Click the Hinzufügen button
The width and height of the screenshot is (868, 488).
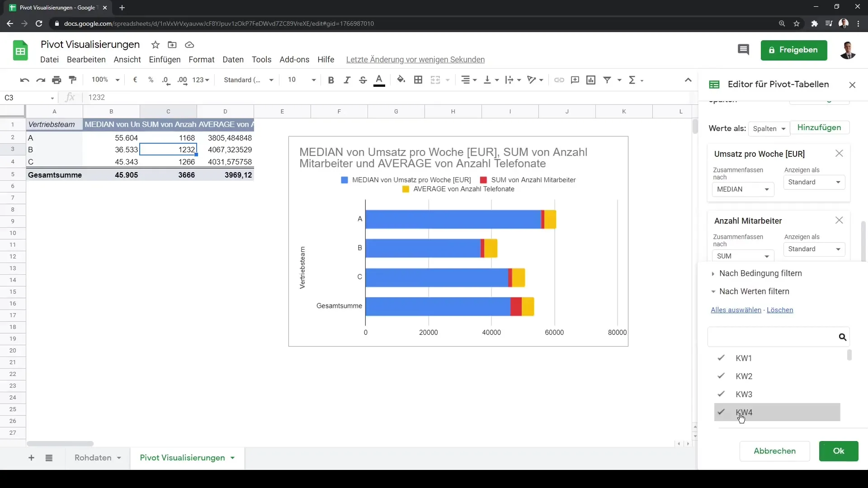coord(819,128)
